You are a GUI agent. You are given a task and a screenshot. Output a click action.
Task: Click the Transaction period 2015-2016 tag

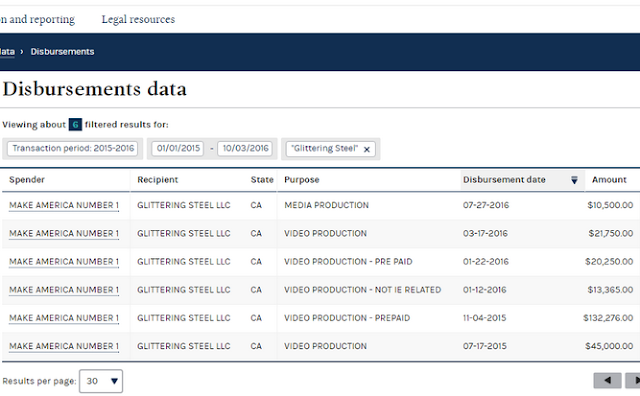73,148
